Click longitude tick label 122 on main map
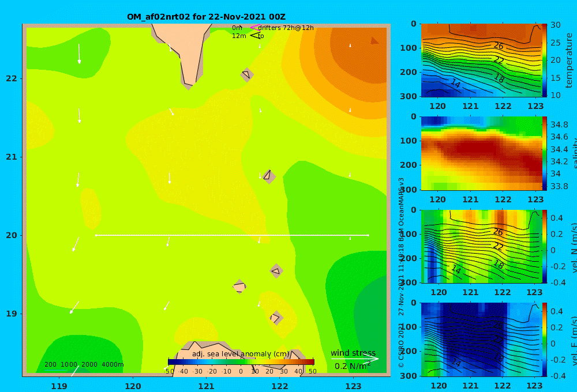Screen dimensions: 577x392 pos(280,386)
